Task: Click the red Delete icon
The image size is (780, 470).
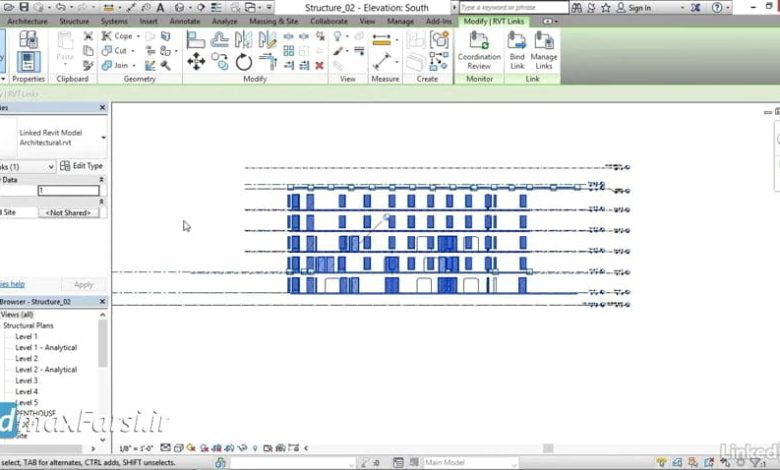Action: point(319,65)
